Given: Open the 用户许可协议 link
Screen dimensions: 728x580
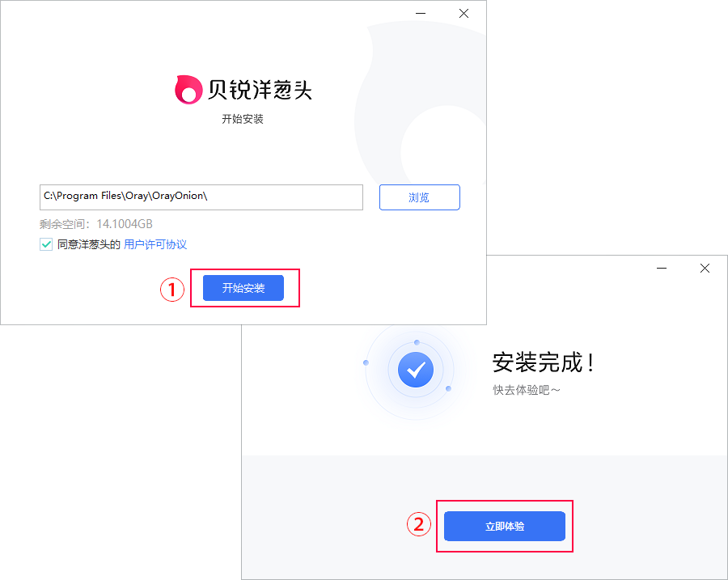Looking at the screenshot, I should [x=155, y=244].
